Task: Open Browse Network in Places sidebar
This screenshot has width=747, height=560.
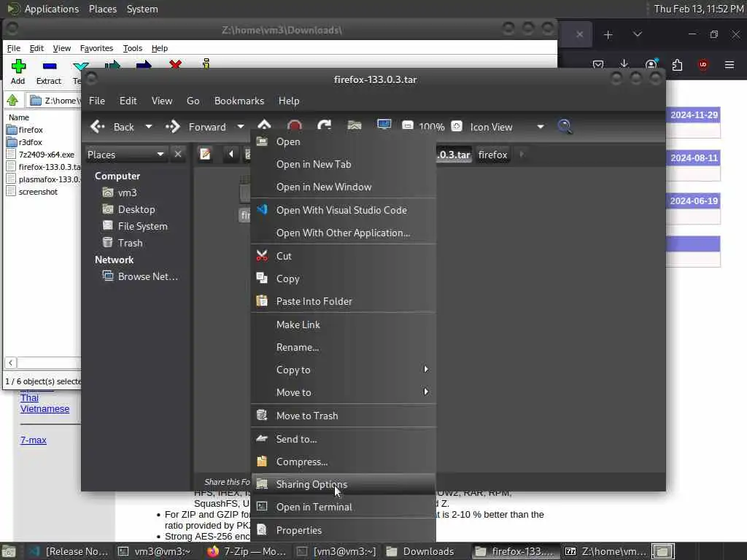Action: 147,276
